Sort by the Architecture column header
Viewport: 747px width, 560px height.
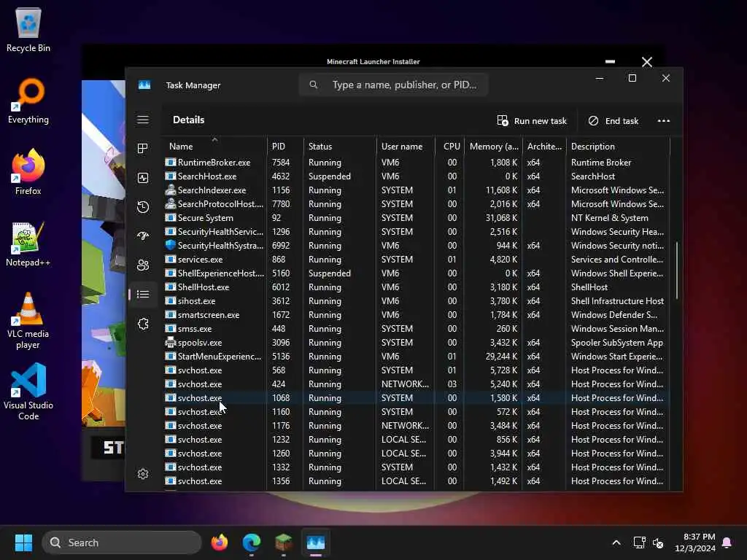pyautogui.click(x=544, y=146)
